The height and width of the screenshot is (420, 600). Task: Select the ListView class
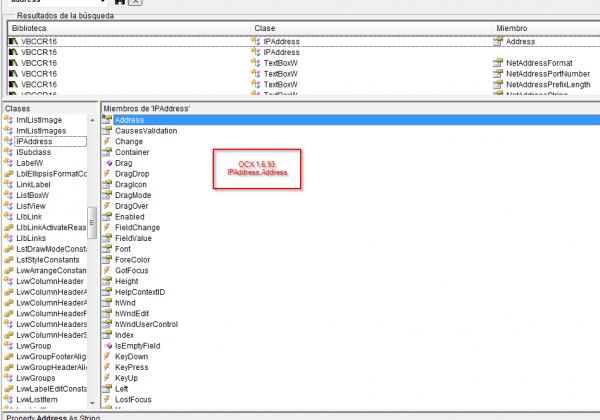(x=31, y=206)
